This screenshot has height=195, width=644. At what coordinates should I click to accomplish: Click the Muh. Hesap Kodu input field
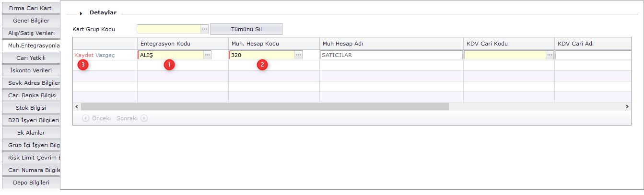pyautogui.click(x=261, y=55)
